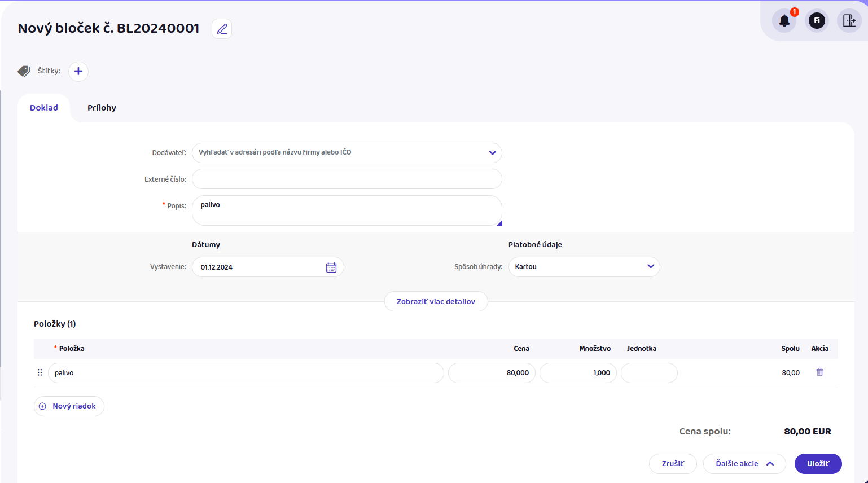Click the empty Jednotka field
868x483 pixels.
click(x=649, y=373)
